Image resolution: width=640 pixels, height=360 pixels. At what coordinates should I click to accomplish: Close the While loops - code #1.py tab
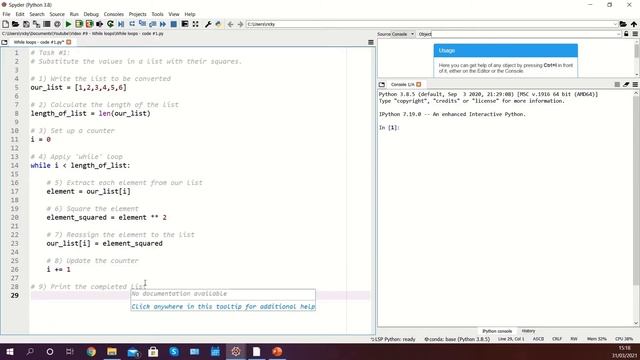coord(69,42)
